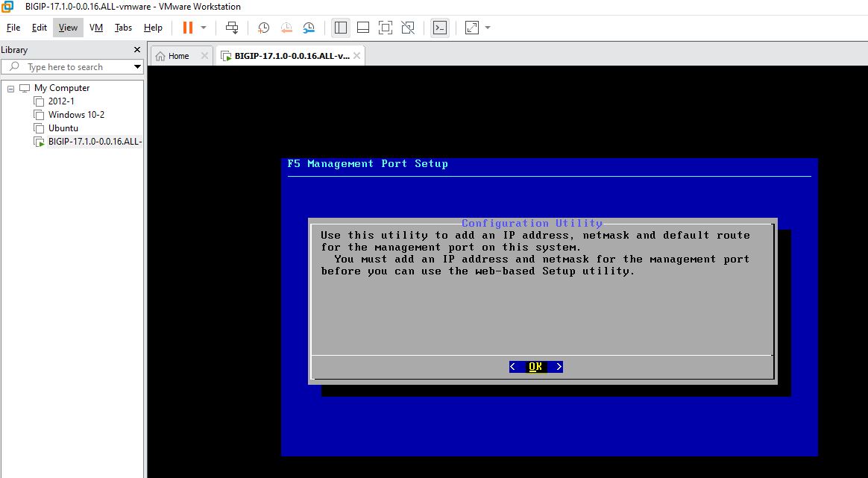The width and height of the screenshot is (868, 478).
Task: Enter full screen mode via toolbar icon
Action: coord(386,28)
